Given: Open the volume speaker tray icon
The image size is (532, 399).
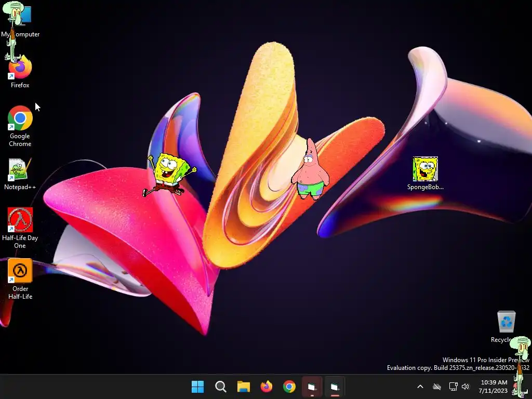Looking at the screenshot, I should click(x=465, y=387).
